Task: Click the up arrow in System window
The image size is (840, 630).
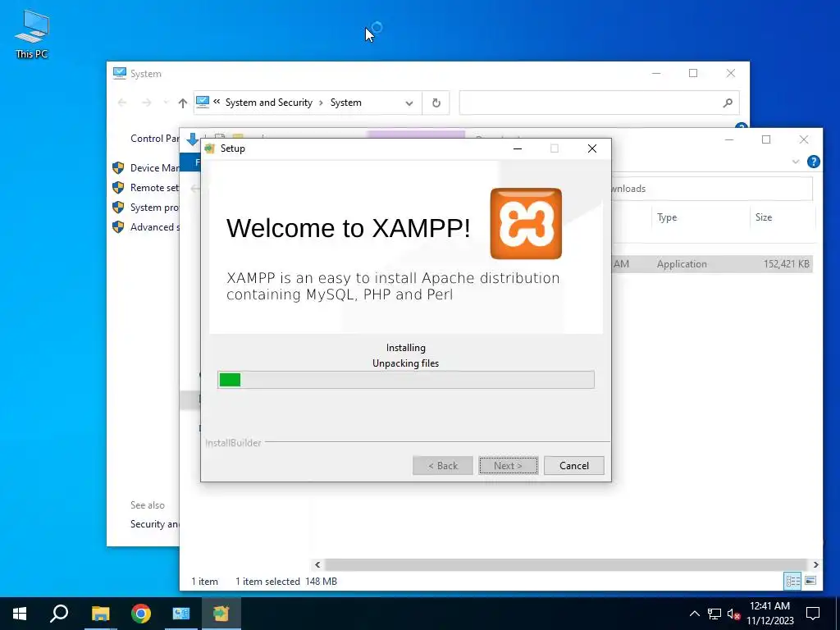Action: point(183,103)
